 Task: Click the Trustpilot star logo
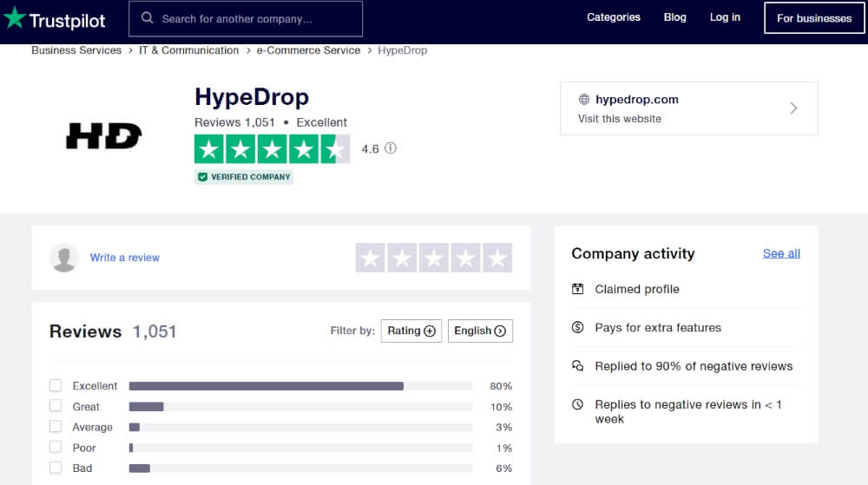[15, 17]
